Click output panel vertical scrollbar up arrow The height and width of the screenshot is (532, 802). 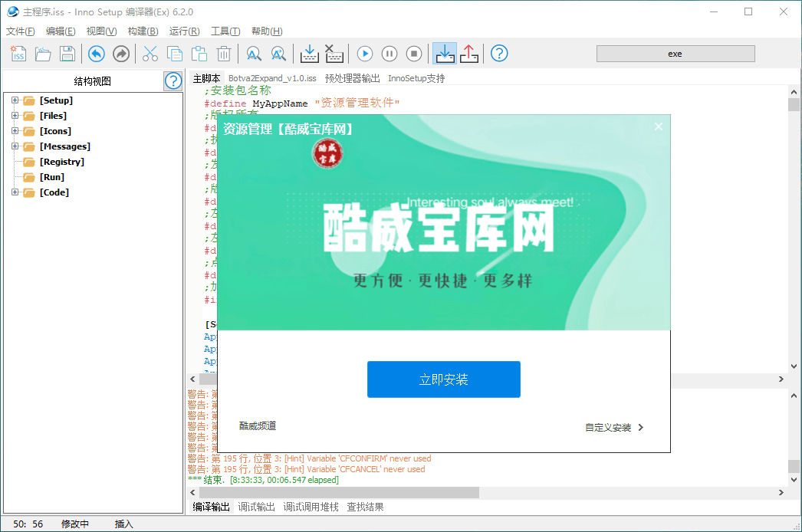coord(794,396)
